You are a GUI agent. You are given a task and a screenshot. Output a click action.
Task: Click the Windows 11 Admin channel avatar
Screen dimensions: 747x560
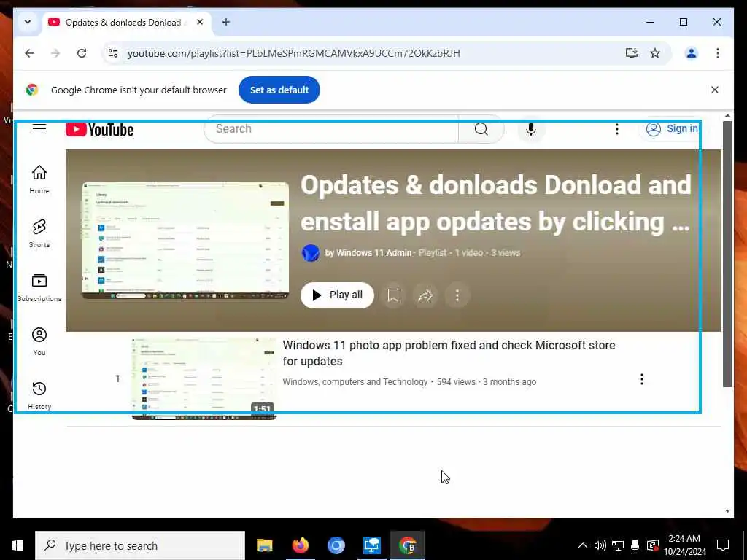[x=311, y=253]
